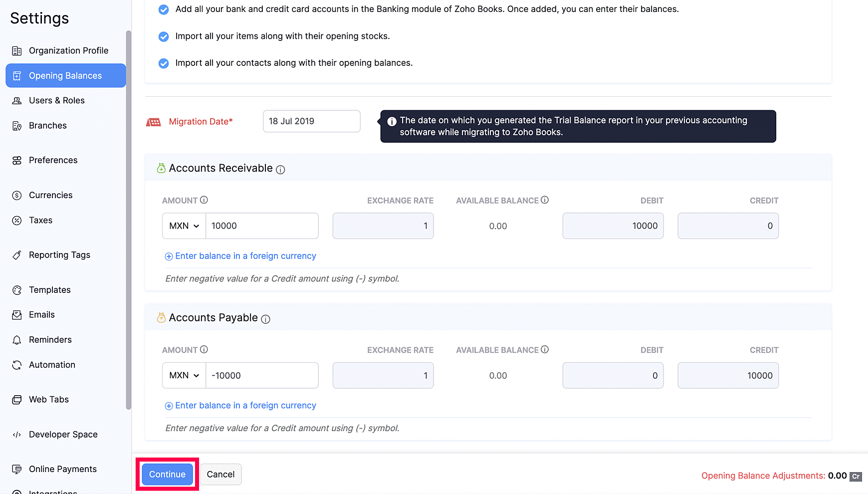This screenshot has height=494, width=868.
Task: Click the Accounts Receivable info icon
Action: point(280,170)
